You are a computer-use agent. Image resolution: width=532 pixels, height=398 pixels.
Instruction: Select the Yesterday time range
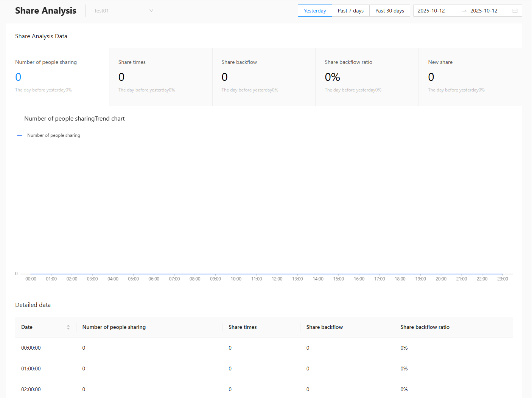click(315, 11)
